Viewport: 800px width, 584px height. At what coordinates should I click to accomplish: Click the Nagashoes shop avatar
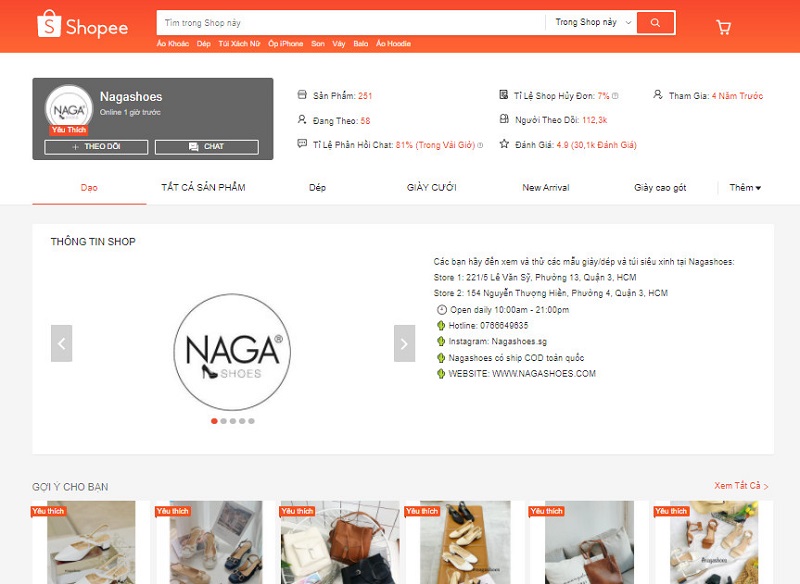pos(69,109)
